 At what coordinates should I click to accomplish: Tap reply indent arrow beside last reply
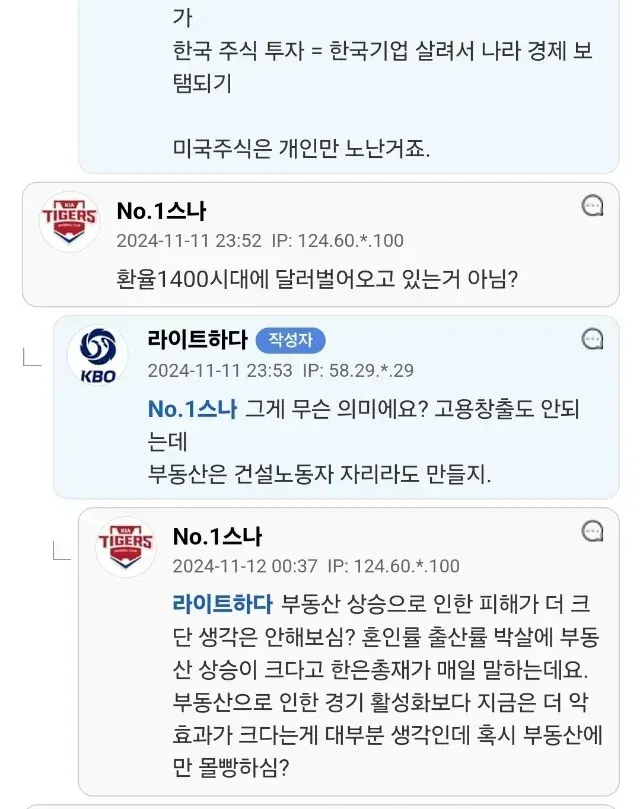62,551
